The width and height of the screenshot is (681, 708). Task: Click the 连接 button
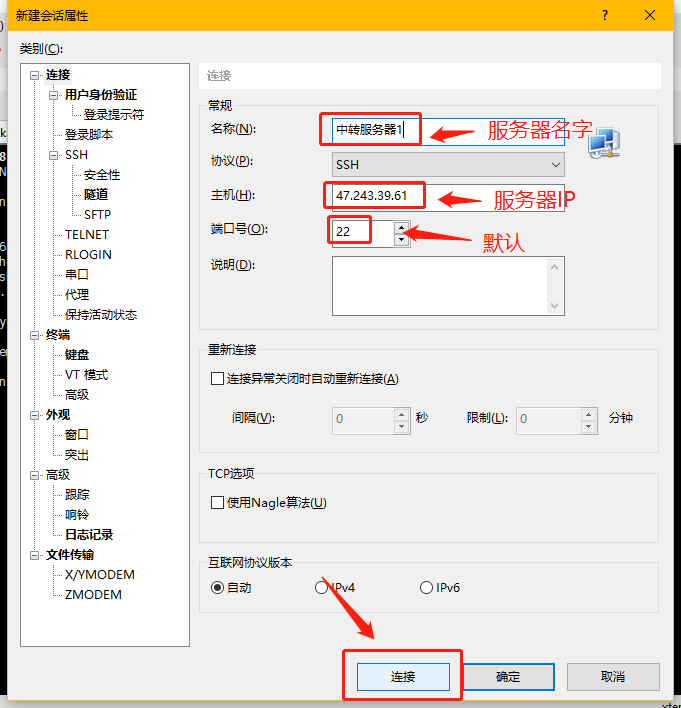[403, 676]
